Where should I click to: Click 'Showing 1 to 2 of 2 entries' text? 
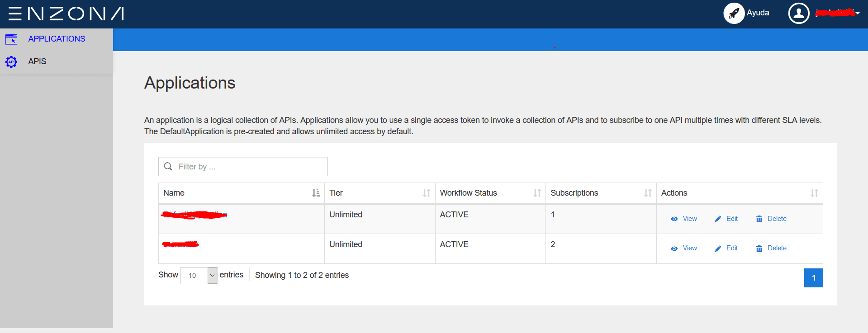(302, 275)
